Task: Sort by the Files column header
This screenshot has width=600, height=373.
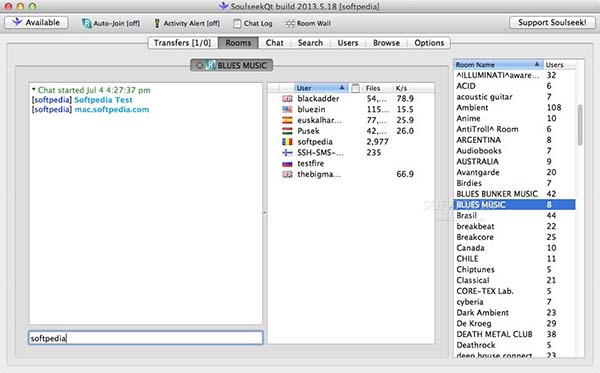Action: pyautogui.click(x=377, y=88)
